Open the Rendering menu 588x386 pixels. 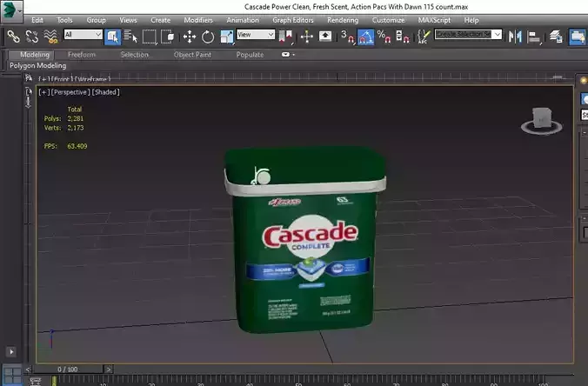coord(343,20)
